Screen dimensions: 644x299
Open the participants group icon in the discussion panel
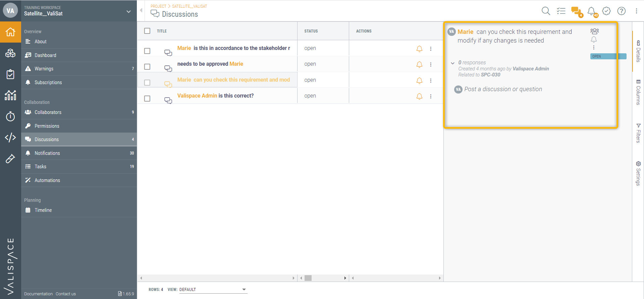click(594, 31)
